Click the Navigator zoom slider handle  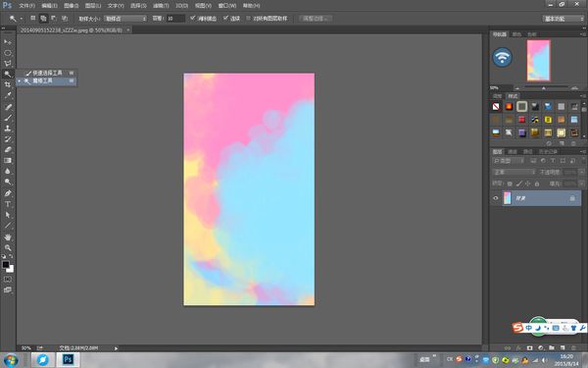click(x=544, y=88)
